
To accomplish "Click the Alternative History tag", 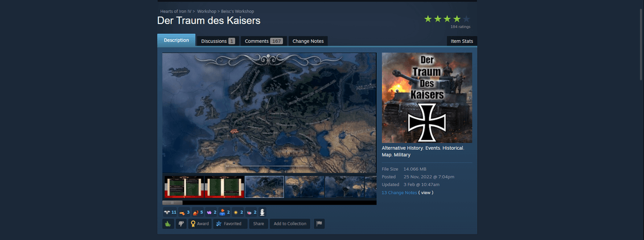I will tap(402, 148).
